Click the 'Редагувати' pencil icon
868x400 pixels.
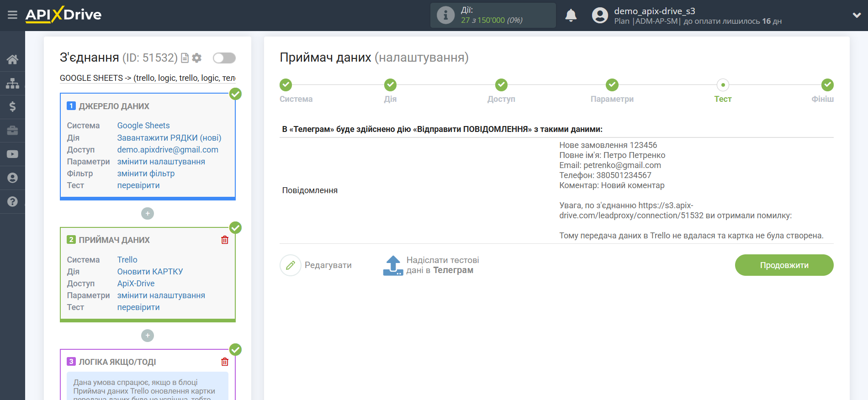pyautogui.click(x=291, y=265)
